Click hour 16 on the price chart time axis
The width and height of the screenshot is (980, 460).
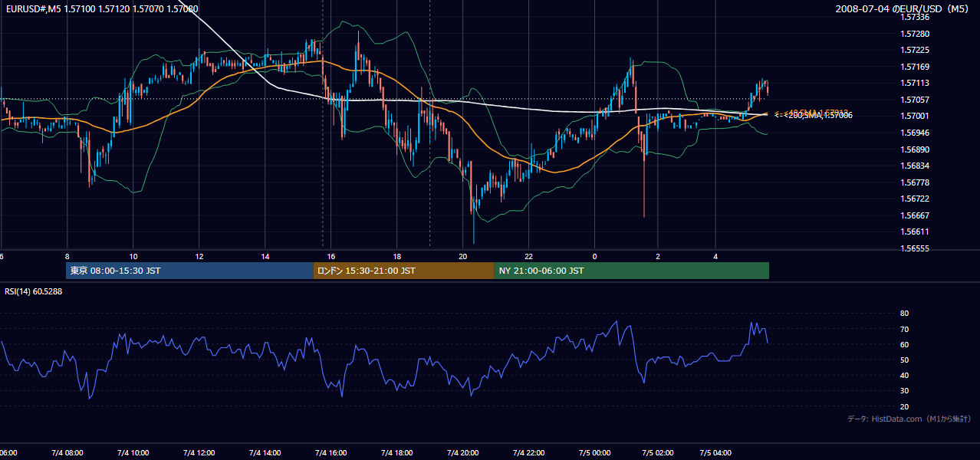tap(331, 256)
